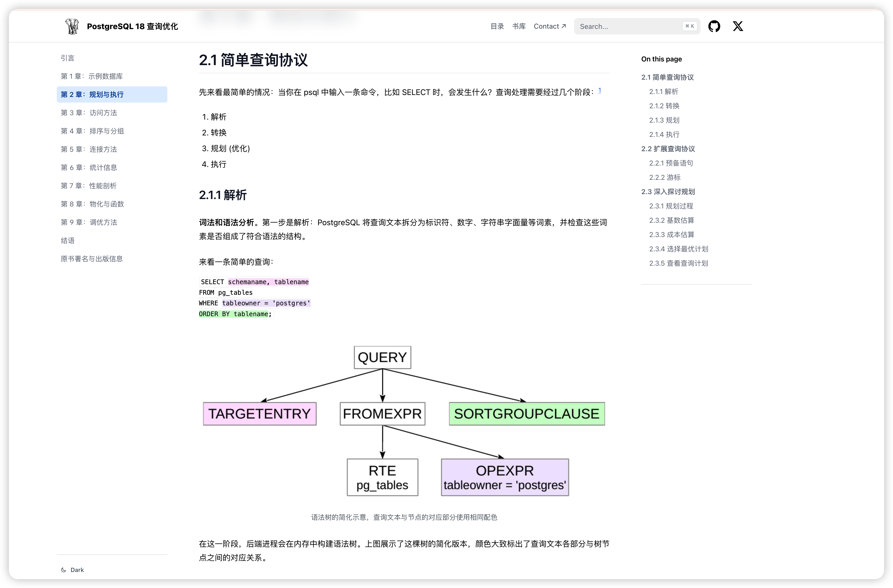Jump to 2.1.1 解析 in outline
The height and width of the screenshot is (588, 893).
(663, 92)
